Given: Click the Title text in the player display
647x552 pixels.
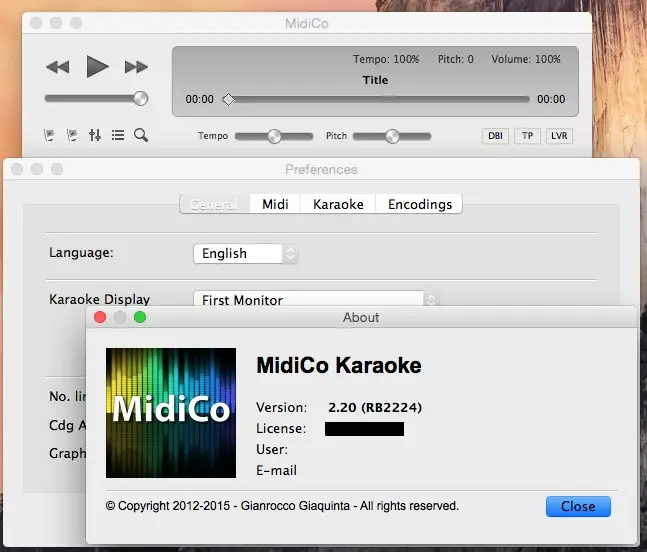Looking at the screenshot, I should 375,80.
